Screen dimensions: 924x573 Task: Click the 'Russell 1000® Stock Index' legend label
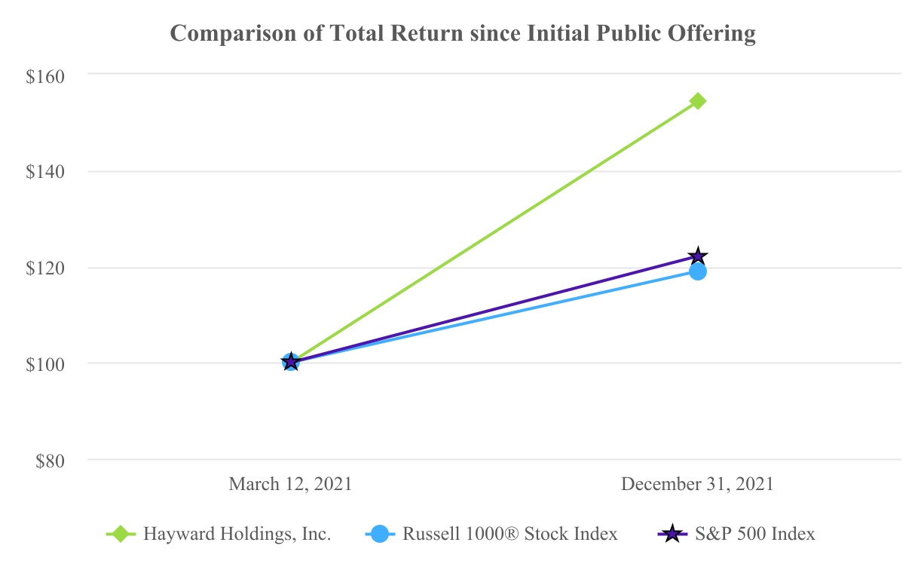pos(510,534)
